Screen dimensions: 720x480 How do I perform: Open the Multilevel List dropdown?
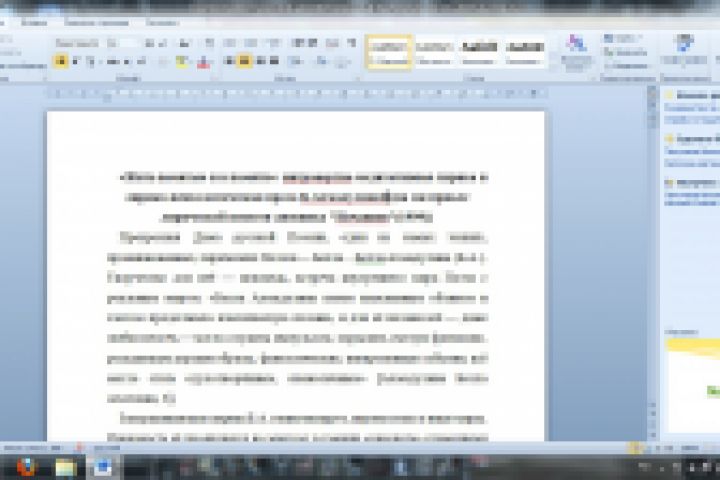272,43
